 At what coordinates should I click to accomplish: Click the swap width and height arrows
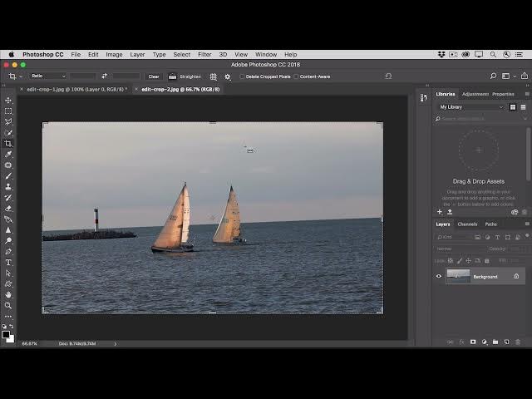[104, 76]
